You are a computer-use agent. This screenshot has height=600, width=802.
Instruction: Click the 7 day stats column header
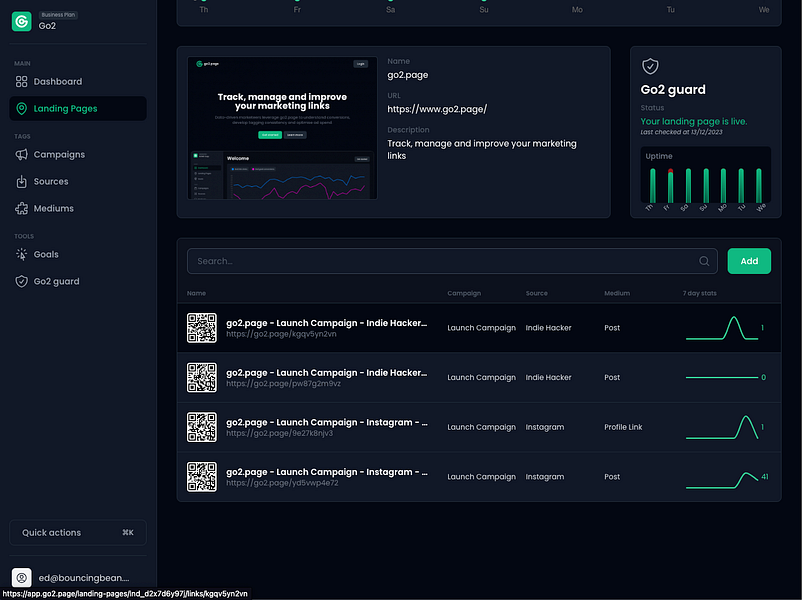pyautogui.click(x=699, y=293)
